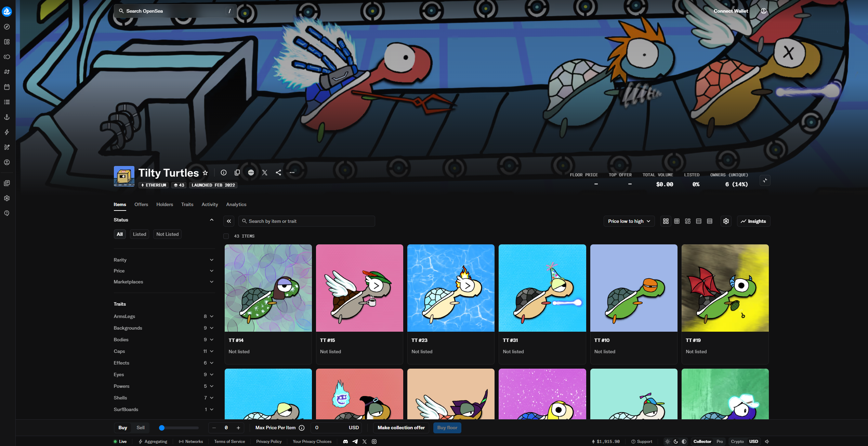This screenshot has width=868, height=446.
Task: Decrease item quantity with minus button
Action: [214, 428]
